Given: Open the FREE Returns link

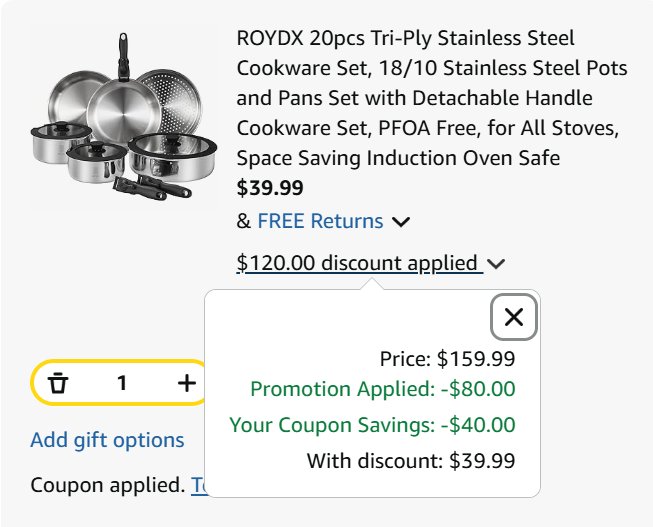Looking at the screenshot, I should 320,221.
